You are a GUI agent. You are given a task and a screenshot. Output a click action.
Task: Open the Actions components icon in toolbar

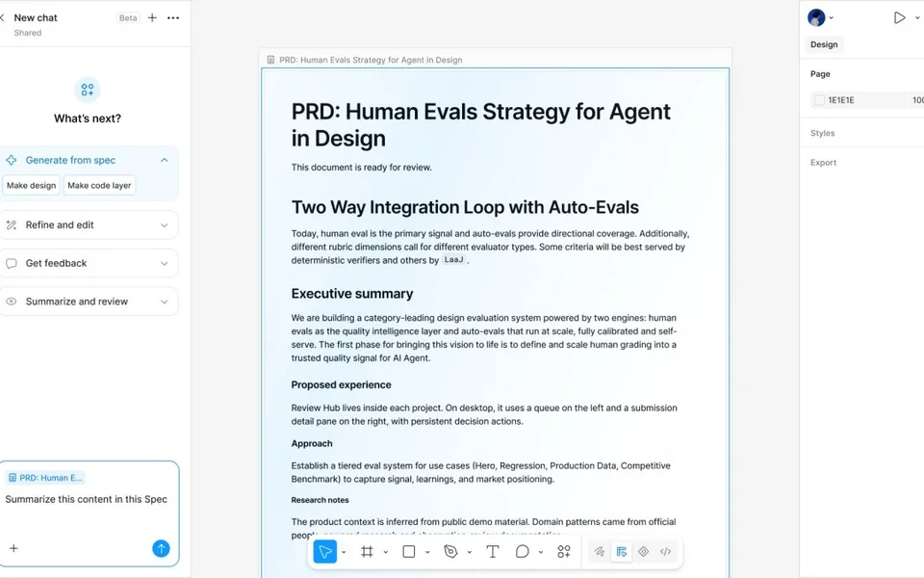point(564,551)
